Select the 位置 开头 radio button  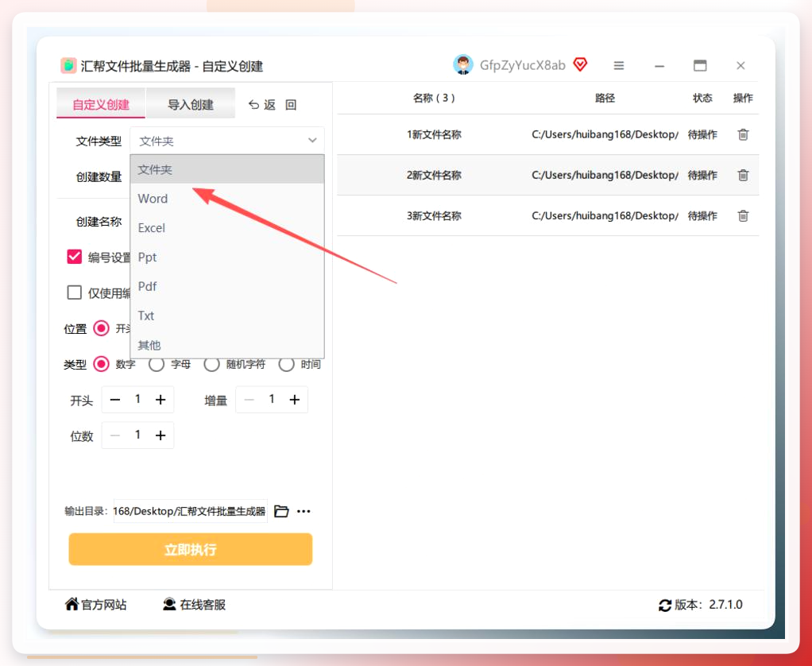(x=101, y=328)
